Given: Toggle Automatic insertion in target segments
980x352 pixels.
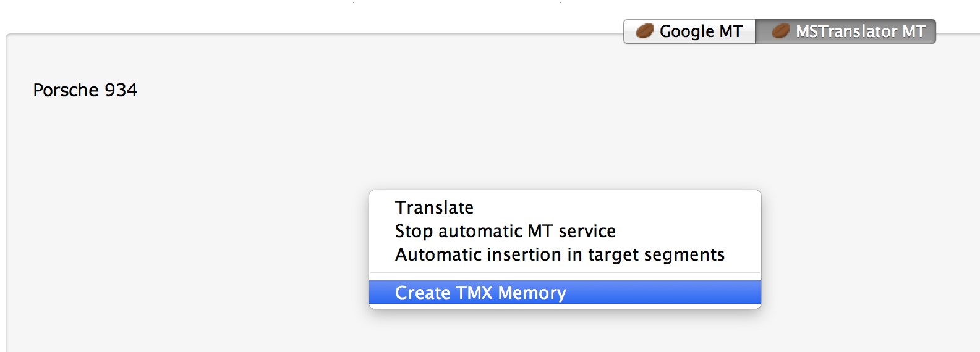Looking at the screenshot, I should [560, 254].
